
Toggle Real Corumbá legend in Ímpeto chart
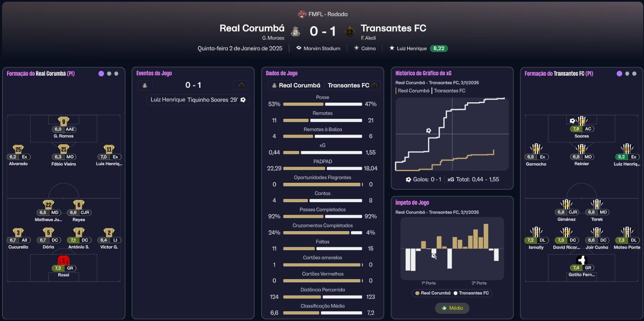[x=433, y=293]
